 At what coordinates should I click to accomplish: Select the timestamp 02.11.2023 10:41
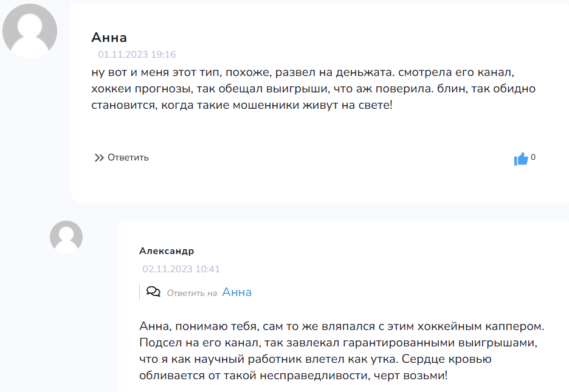click(181, 269)
